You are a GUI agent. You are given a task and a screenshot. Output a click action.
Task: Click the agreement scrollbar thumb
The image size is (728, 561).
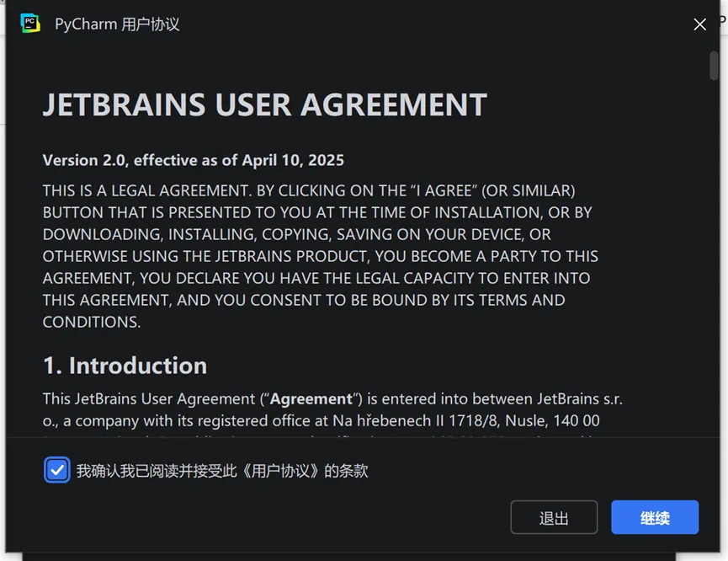[x=714, y=66]
